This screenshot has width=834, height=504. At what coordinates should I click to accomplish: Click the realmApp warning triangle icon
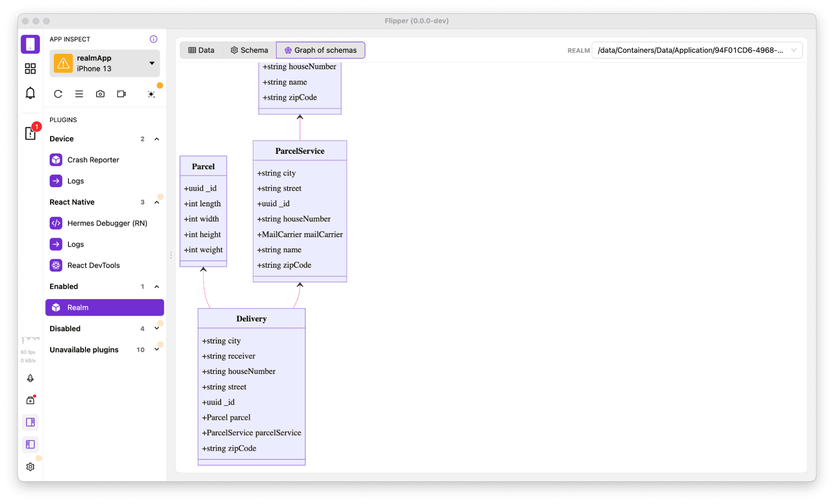click(x=63, y=63)
